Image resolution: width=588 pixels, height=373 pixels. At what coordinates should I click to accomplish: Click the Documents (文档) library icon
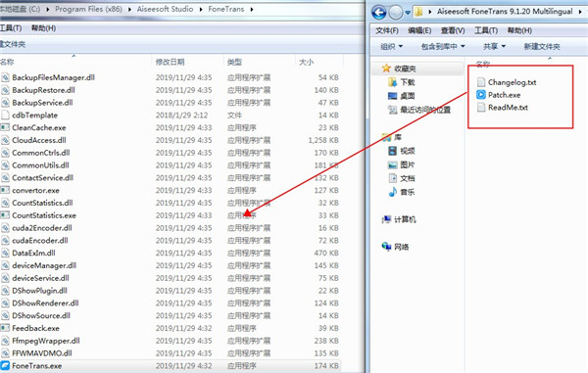tap(392, 178)
